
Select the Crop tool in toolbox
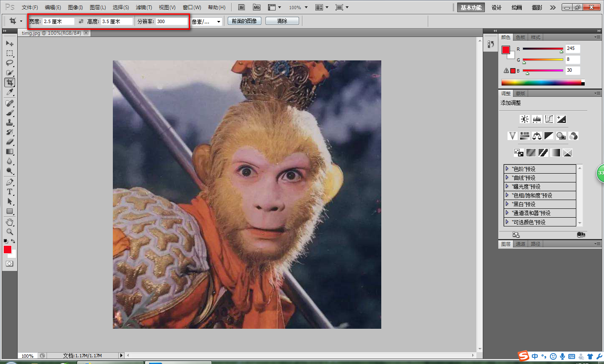click(10, 83)
